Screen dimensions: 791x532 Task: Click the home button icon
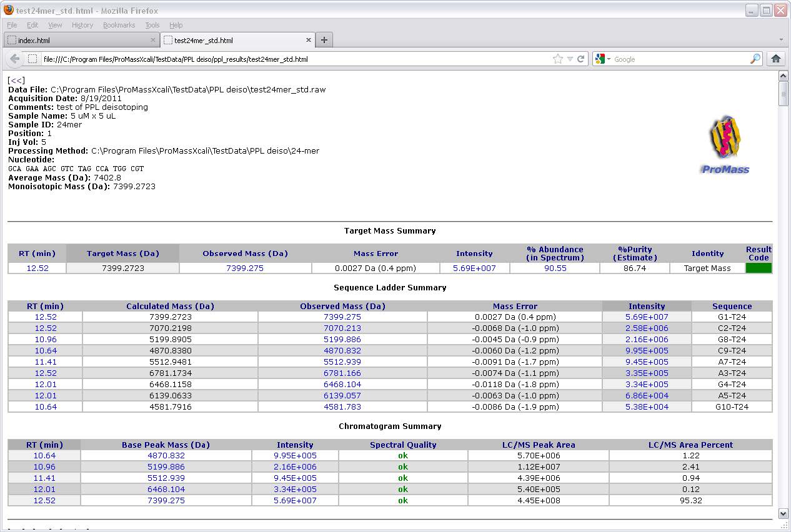tap(776, 59)
